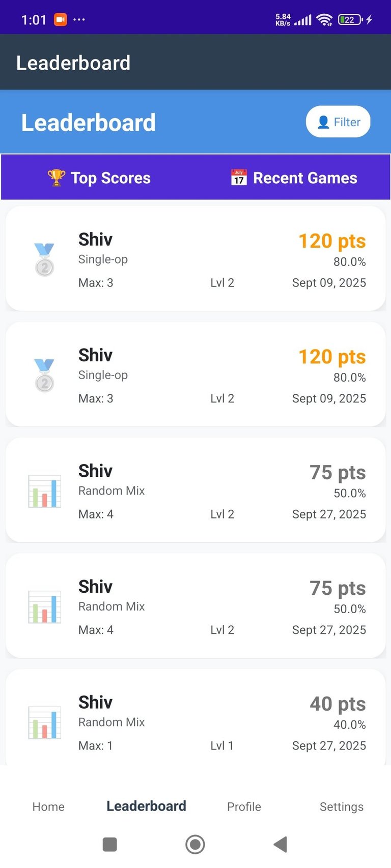
Task: Tap the screen recording status icon
Action: pyautogui.click(x=61, y=19)
